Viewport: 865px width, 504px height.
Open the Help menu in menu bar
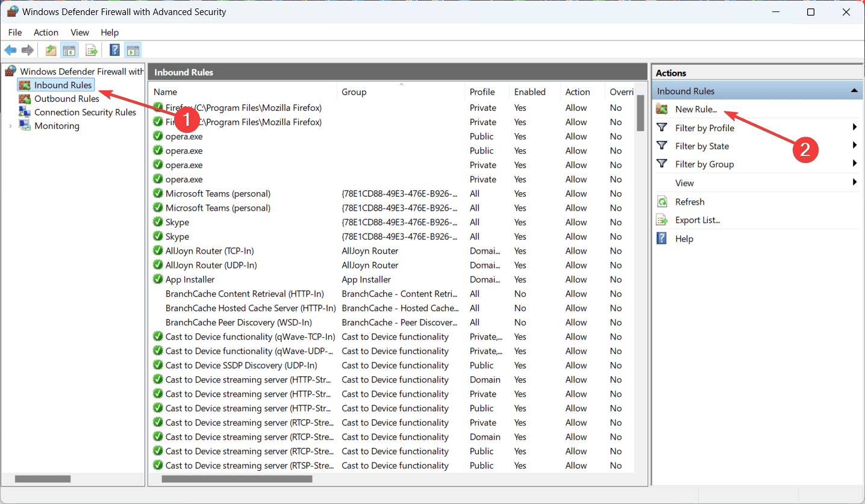tap(110, 33)
